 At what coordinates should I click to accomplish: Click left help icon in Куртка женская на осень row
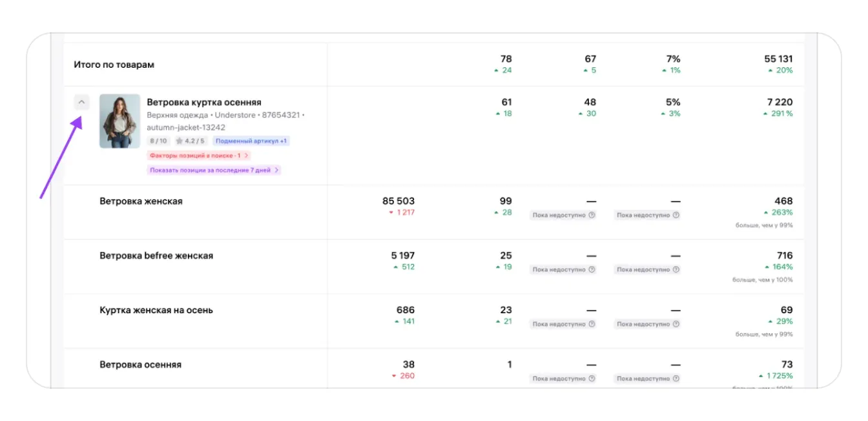(592, 324)
